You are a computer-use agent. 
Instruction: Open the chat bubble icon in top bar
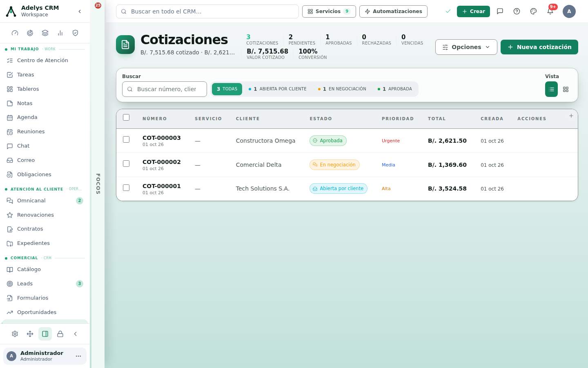click(500, 11)
